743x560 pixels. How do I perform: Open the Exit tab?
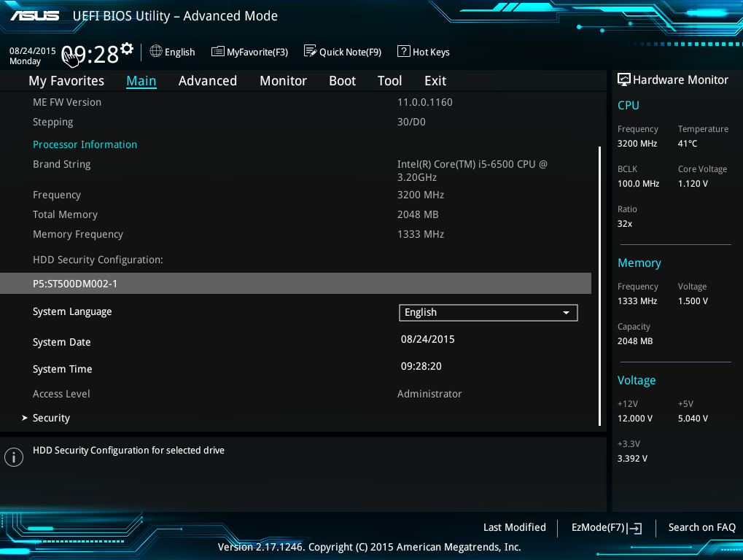(435, 81)
